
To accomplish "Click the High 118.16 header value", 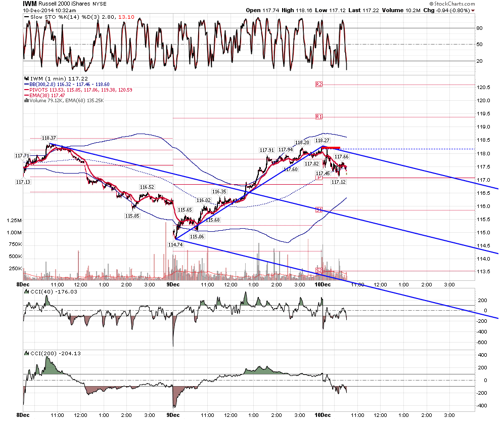I will tap(297, 10).
